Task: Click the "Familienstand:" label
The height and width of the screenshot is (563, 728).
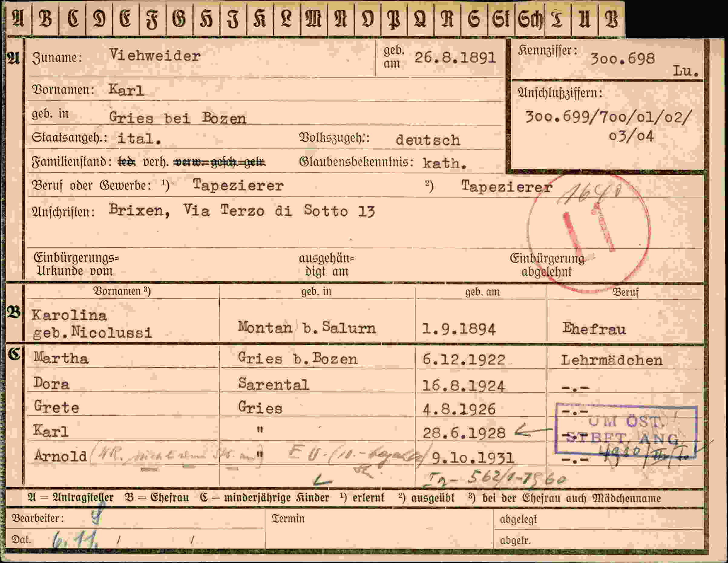Action: click(72, 162)
